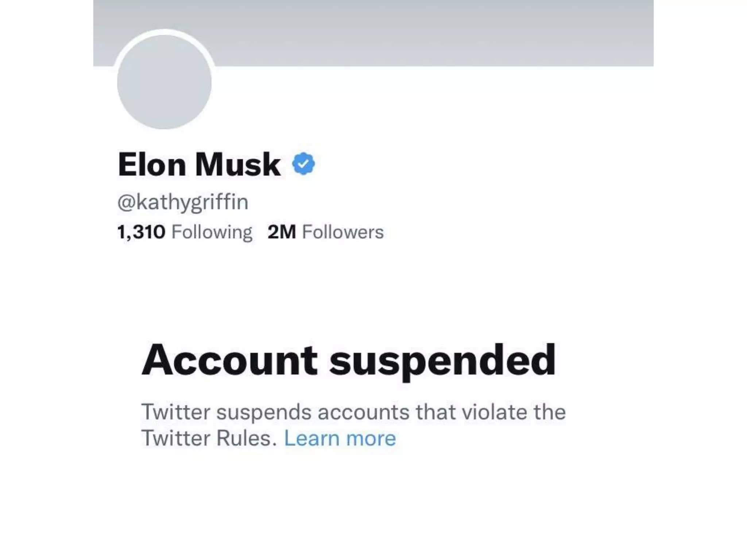Click the gray profile avatar placeholder

coord(164,82)
